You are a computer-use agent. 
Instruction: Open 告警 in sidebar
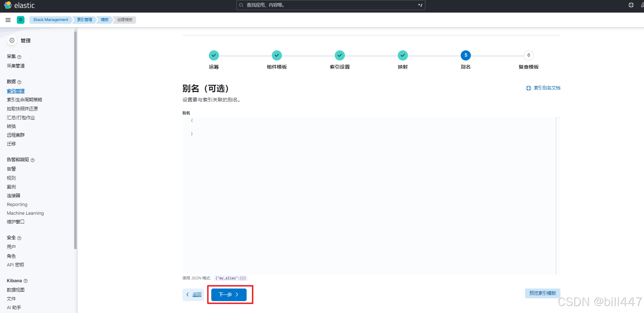coord(11,169)
